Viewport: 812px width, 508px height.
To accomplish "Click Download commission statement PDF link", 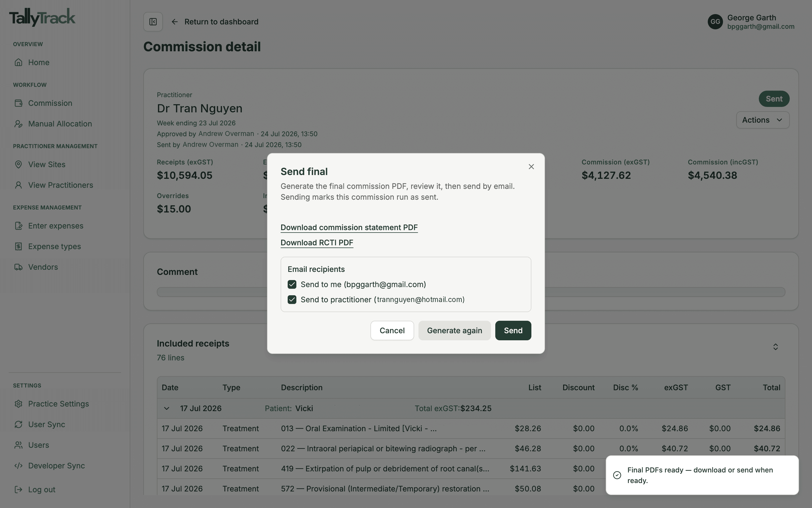I will click(349, 227).
